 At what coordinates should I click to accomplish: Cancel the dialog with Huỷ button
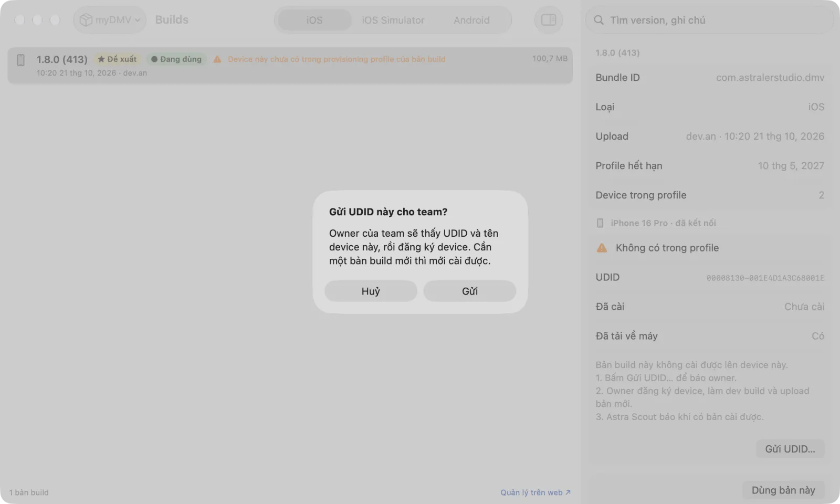[x=371, y=291]
